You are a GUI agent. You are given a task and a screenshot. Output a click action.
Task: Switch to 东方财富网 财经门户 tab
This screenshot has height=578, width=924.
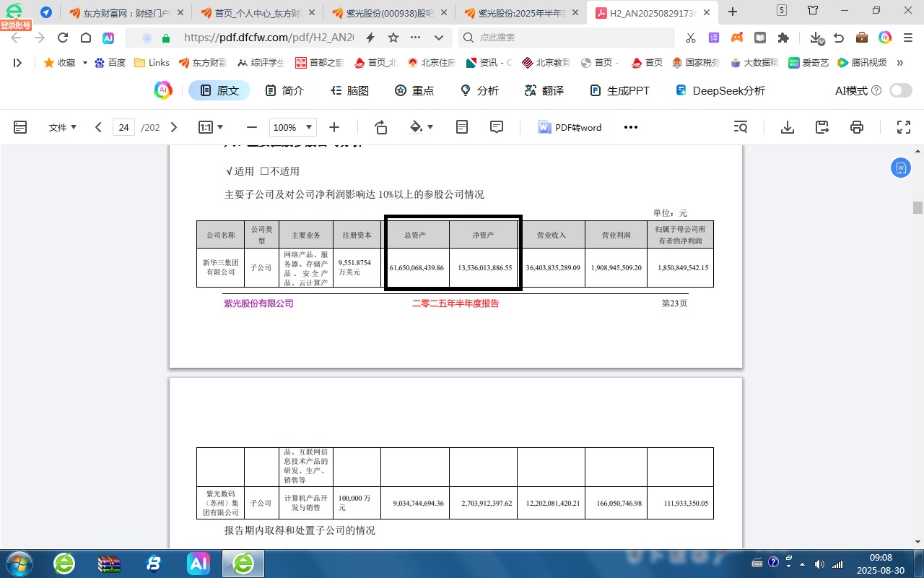click(127, 12)
